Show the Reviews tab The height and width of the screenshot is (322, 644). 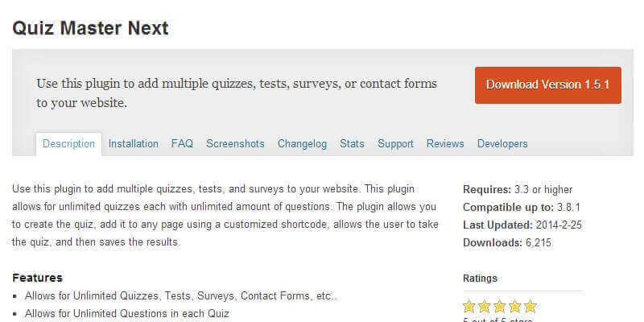coord(445,144)
